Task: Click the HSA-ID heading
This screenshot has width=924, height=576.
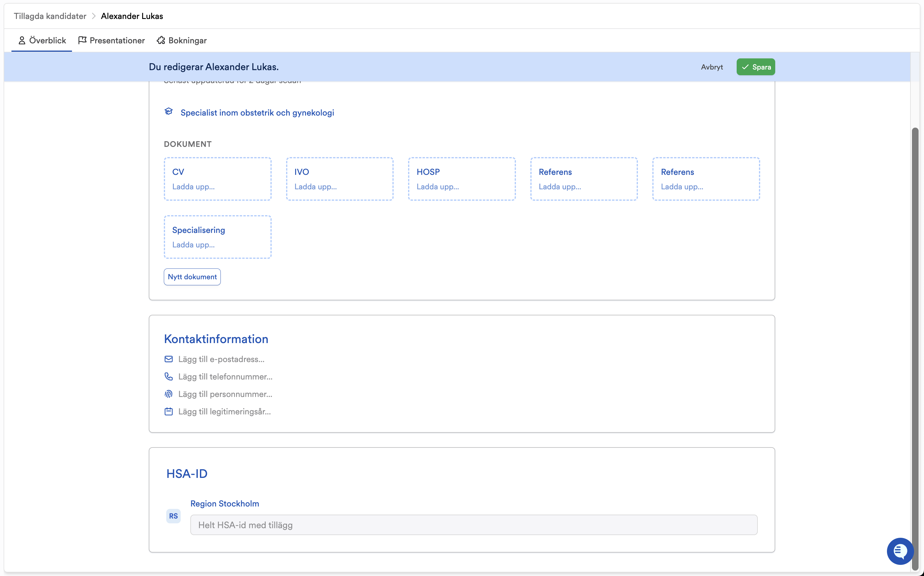Action: (187, 474)
